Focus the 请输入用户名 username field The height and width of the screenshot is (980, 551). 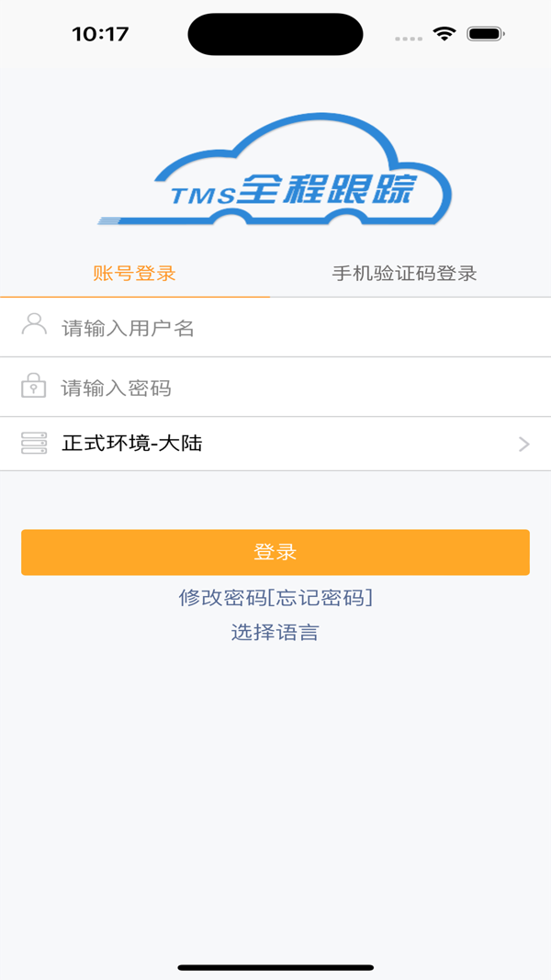(x=294, y=328)
